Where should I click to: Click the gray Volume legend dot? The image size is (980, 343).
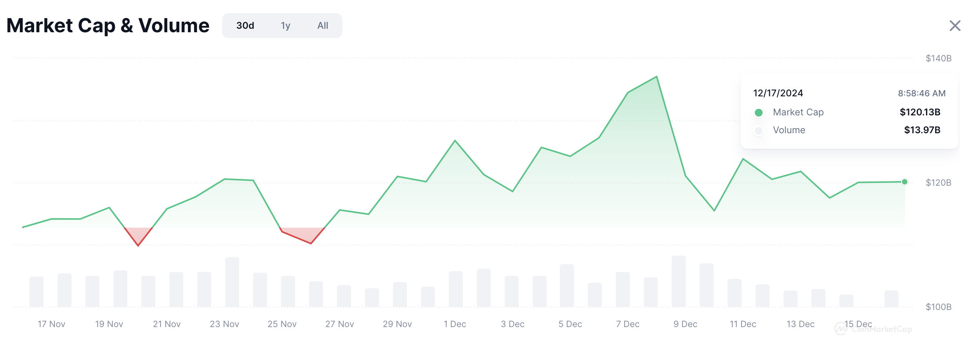tap(758, 131)
